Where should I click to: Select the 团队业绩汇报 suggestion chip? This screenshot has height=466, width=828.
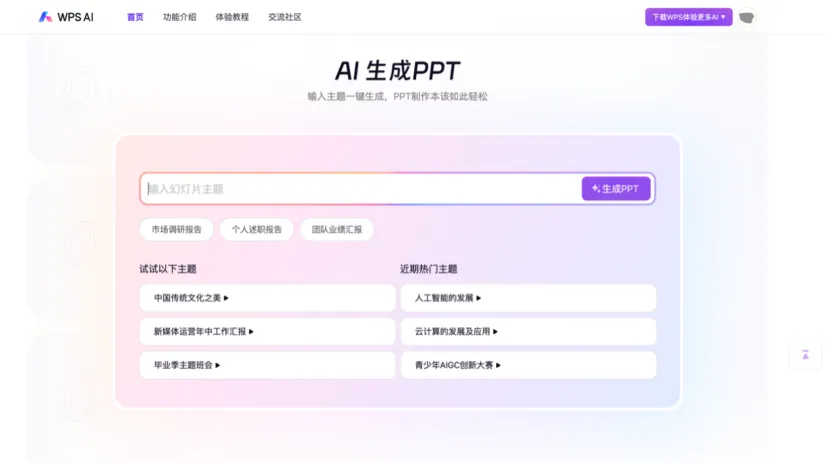coord(338,231)
